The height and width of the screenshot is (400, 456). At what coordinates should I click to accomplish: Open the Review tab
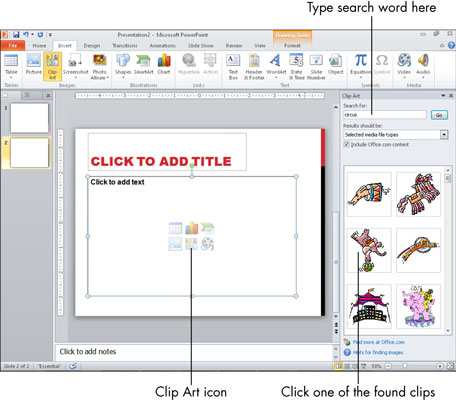pyautogui.click(x=234, y=45)
